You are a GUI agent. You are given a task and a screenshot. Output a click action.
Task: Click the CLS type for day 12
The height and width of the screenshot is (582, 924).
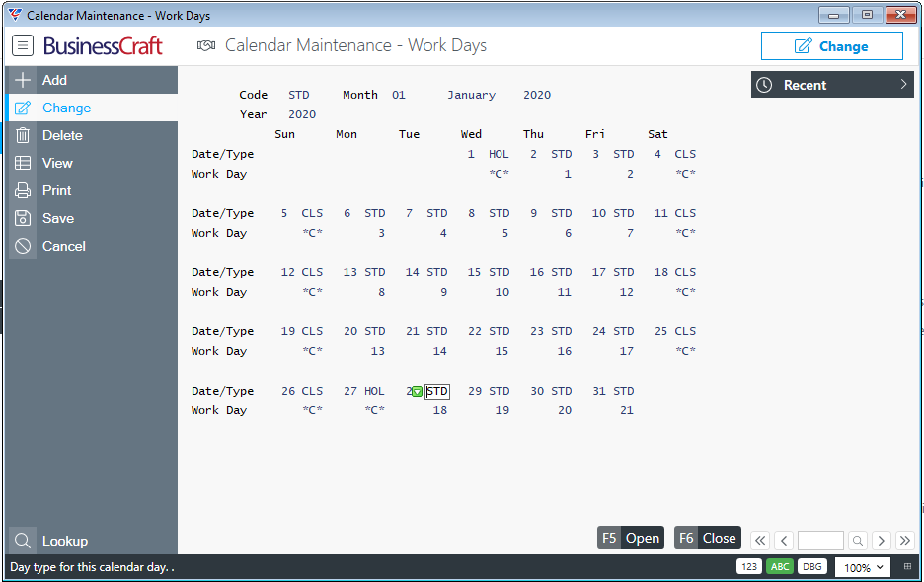coord(312,272)
